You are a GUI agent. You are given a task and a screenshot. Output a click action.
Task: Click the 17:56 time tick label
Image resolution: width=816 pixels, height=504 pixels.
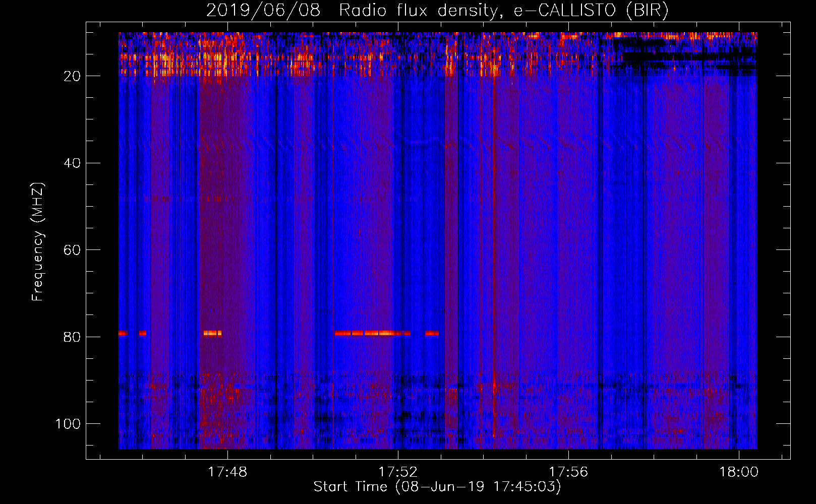tap(568, 472)
